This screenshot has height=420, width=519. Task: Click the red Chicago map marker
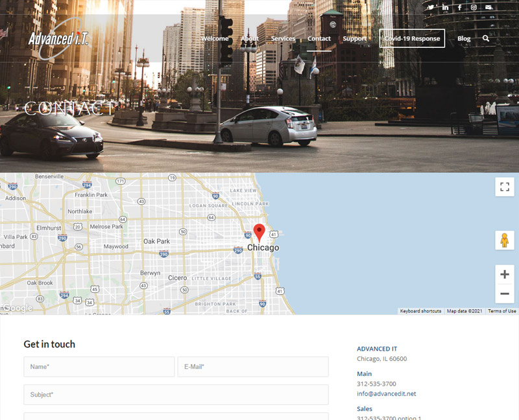click(259, 233)
